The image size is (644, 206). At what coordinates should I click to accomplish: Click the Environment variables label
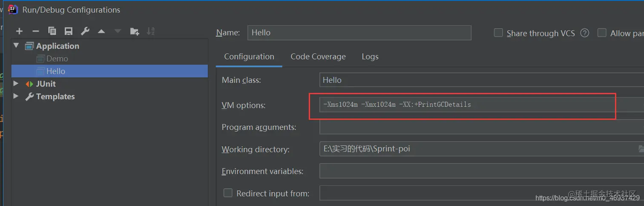[x=262, y=172]
